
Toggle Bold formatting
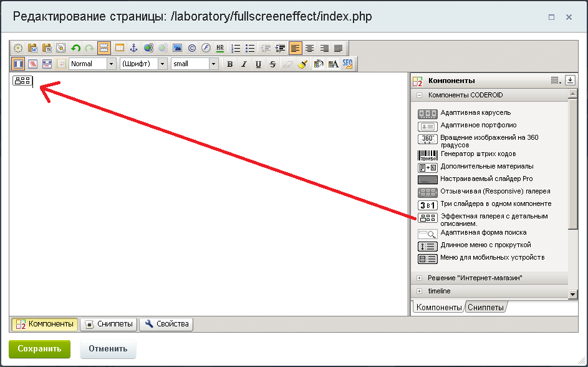[x=229, y=64]
